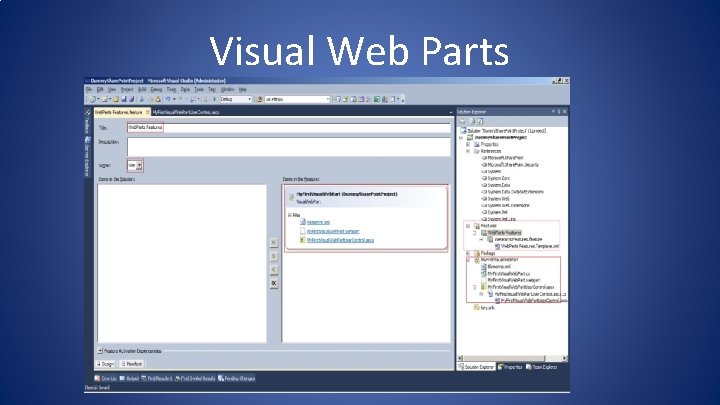This screenshot has width=720, height=405.
Task: Click the Find in Files toolbar icon
Action: (259, 99)
